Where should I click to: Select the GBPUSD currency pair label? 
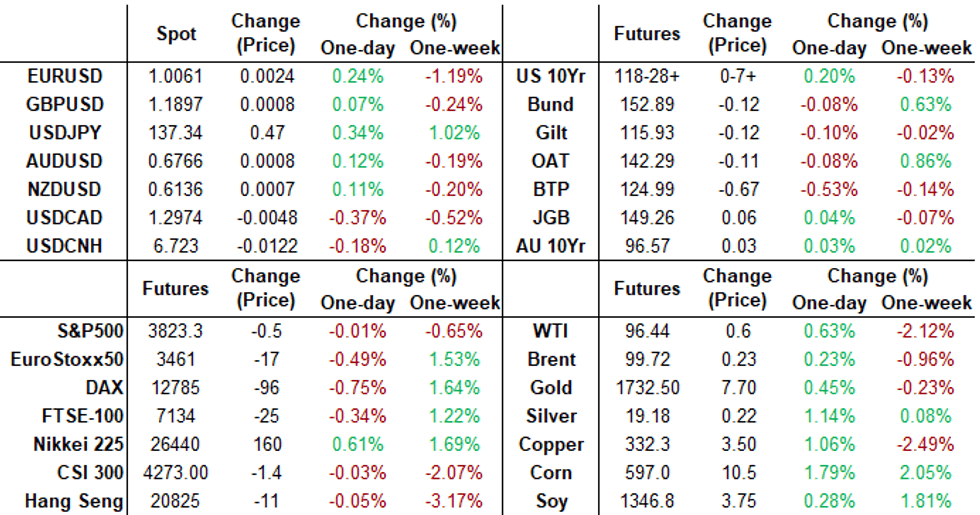click(x=65, y=104)
